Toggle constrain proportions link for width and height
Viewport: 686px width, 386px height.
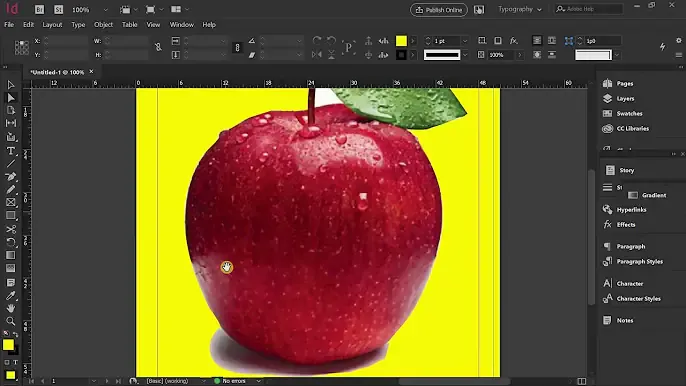click(158, 47)
